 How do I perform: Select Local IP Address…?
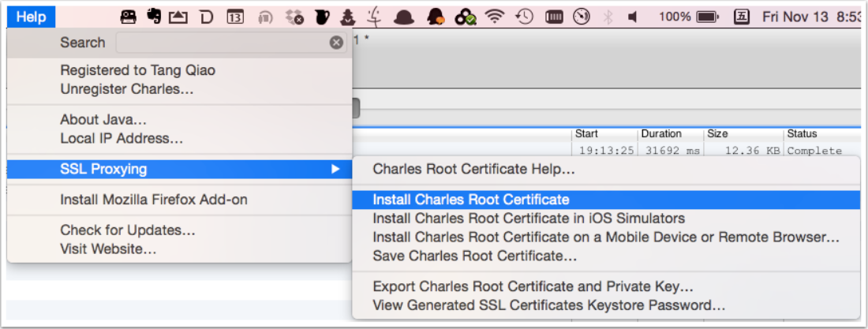[122, 138]
